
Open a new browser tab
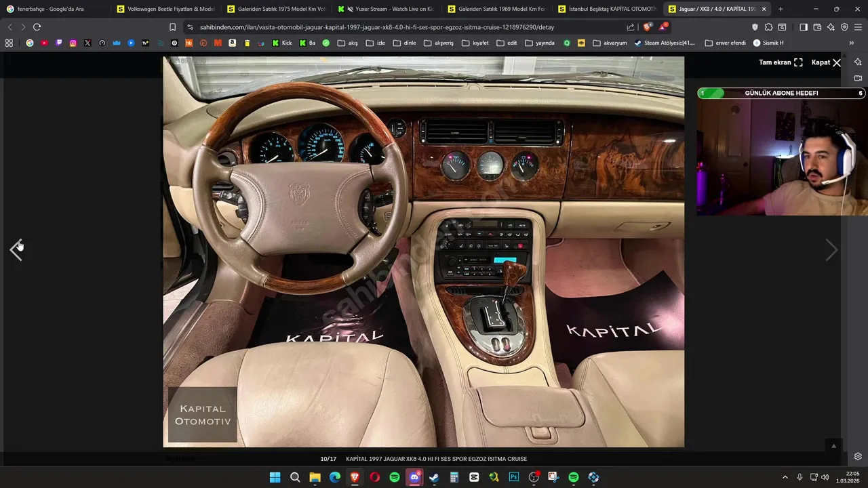click(781, 9)
